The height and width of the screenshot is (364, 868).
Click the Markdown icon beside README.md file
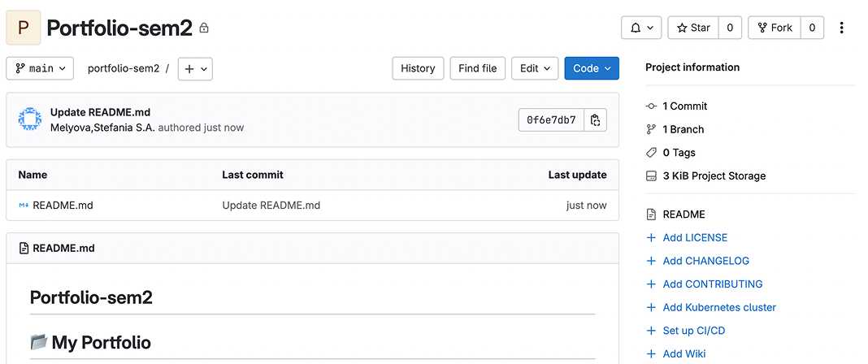pos(24,206)
